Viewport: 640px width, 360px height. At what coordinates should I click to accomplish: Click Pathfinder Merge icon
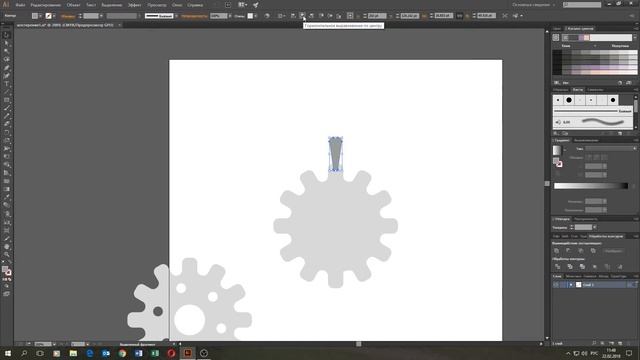582,267
